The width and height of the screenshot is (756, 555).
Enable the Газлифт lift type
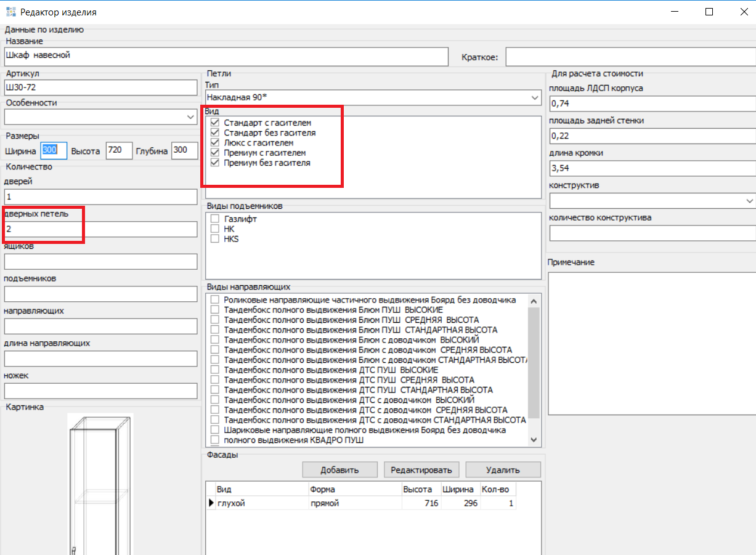pyautogui.click(x=215, y=219)
